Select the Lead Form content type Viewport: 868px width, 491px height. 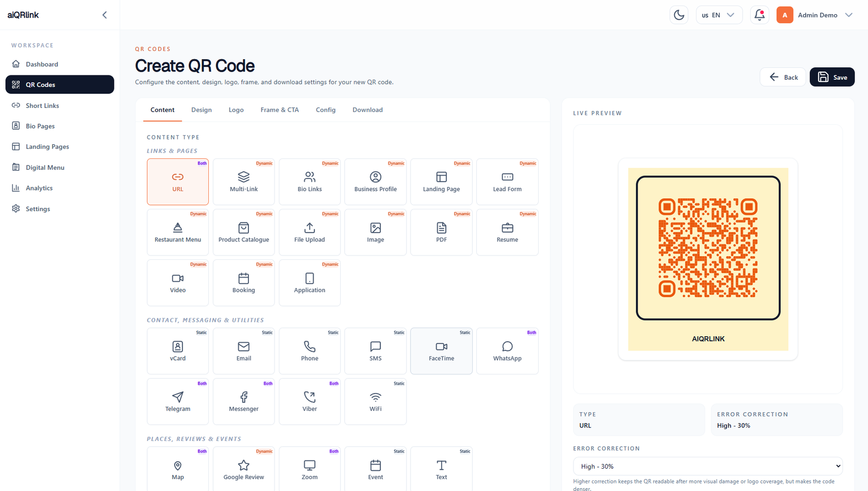pyautogui.click(x=507, y=182)
